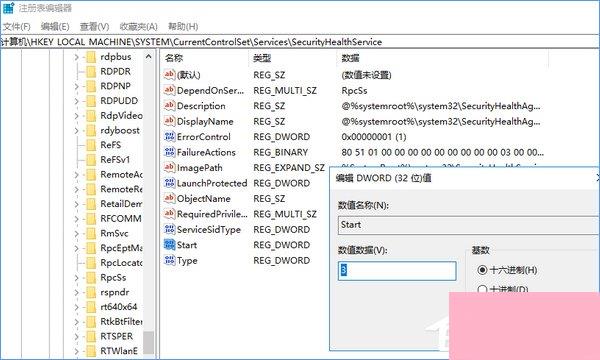Viewport: 600px width, 360px height.
Task: Expand the rspndr tree node
Action: point(76,293)
